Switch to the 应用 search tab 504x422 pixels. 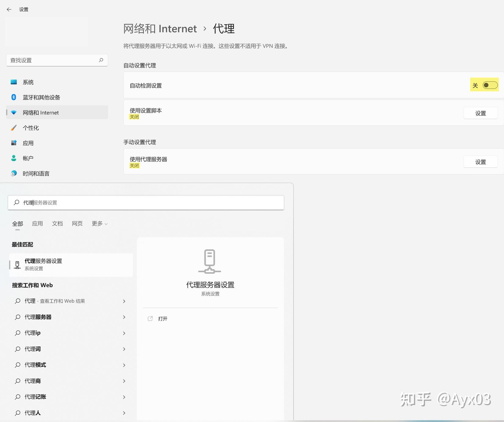click(x=37, y=223)
